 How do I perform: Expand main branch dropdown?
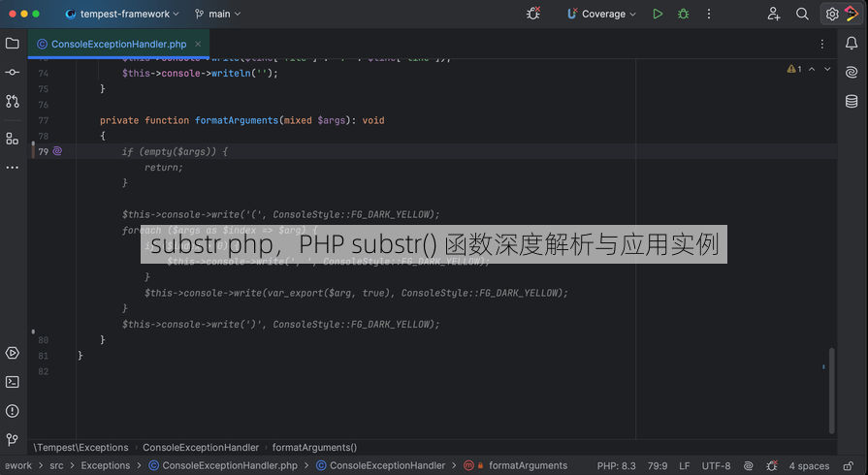217,14
